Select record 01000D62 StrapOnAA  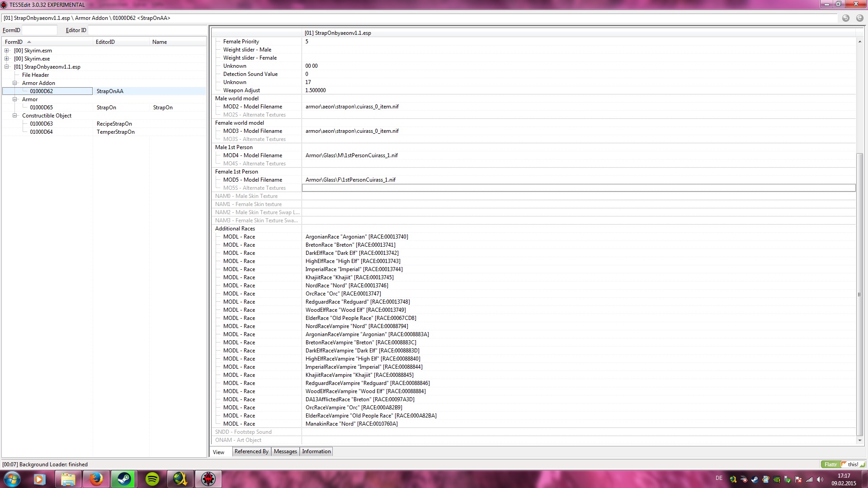104,91
